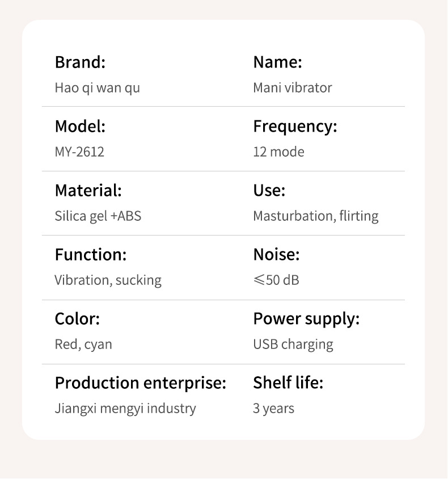Image resolution: width=448 pixels, height=479 pixels.
Task: Click the 'Noise:' label
Action: (276, 255)
